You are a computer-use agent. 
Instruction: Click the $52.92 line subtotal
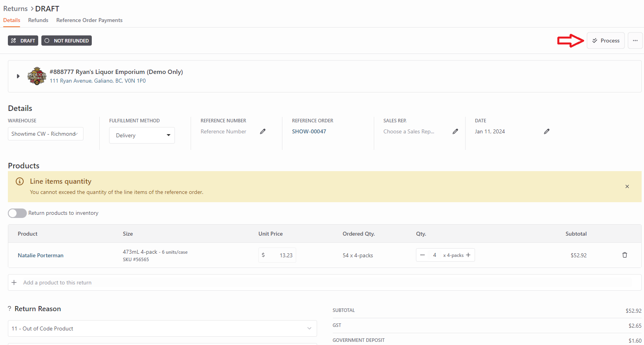(x=579, y=255)
